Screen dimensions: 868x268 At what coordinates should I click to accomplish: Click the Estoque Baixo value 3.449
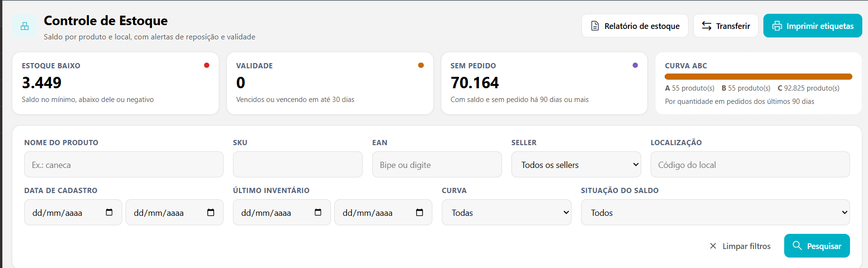tap(42, 83)
